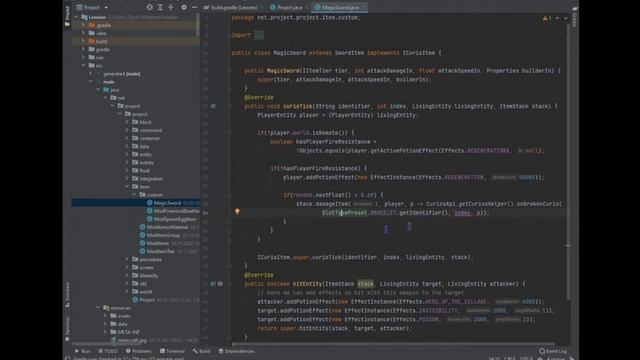Click the Project panel vertical scrollbar

click(x=198, y=24)
